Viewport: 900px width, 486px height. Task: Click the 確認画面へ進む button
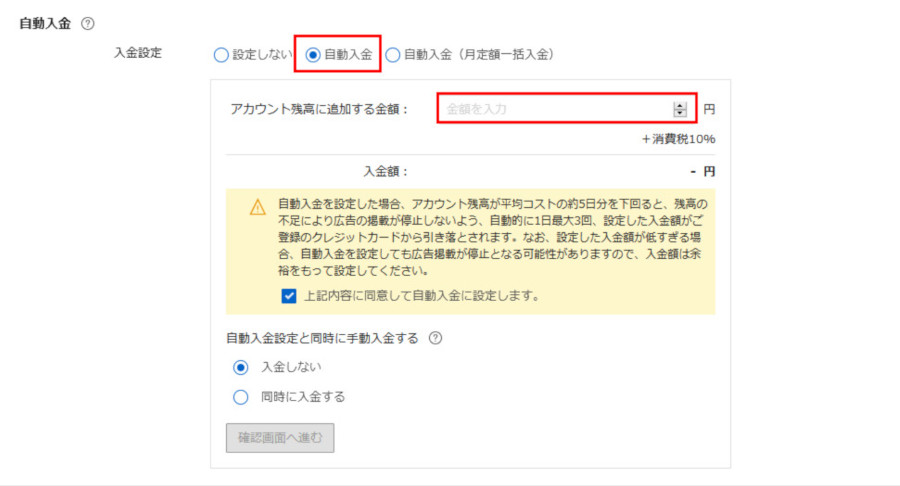[280, 438]
